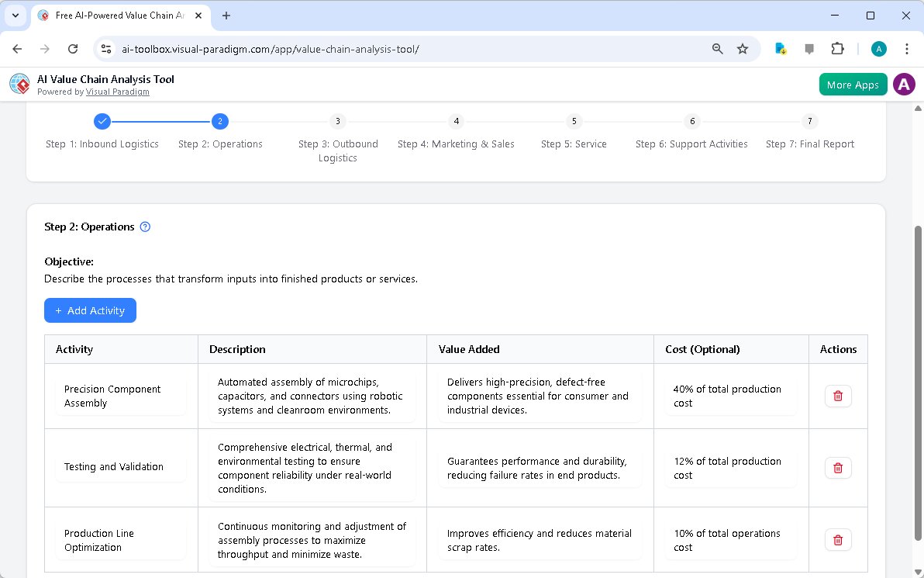Reload the current page
This screenshot has width=924, height=578.
click(x=73, y=48)
